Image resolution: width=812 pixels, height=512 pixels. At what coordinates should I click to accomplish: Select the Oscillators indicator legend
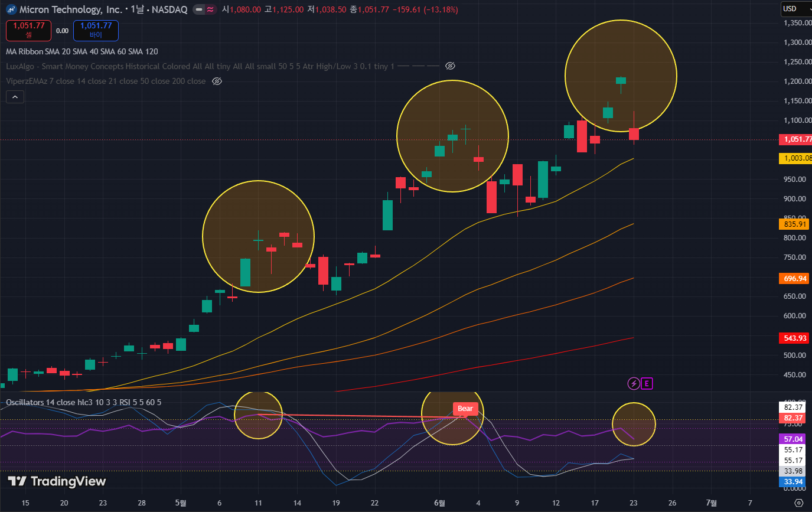click(83, 402)
